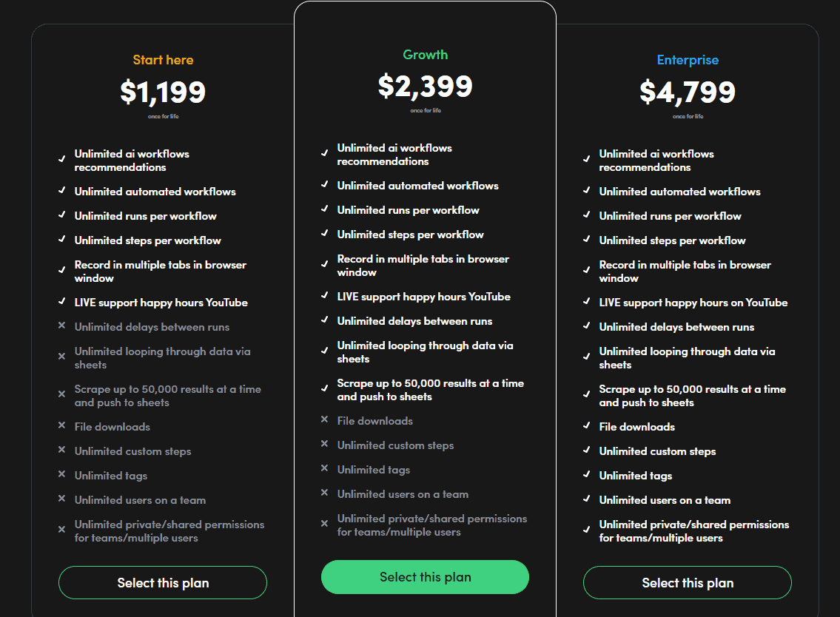Select this plan for the Growth tier
This screenshot has width=840, height=617.
click(425, 577)
